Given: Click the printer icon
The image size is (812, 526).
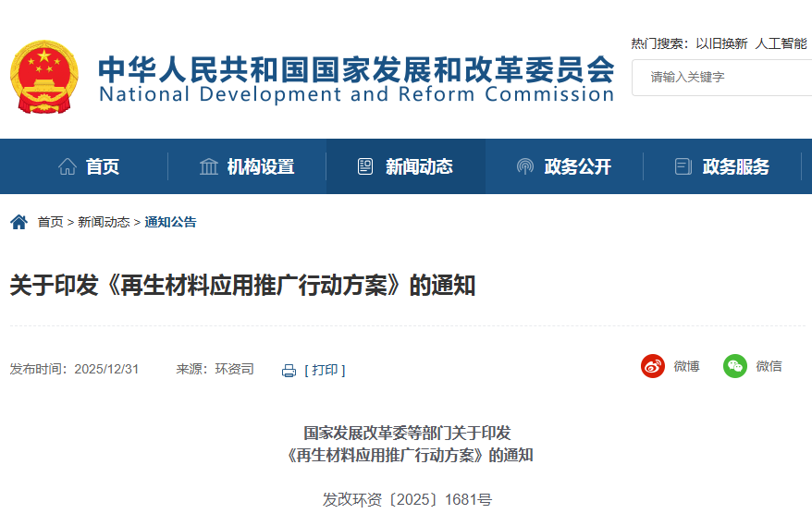Looking at the screenshot, I should coord(289,370).
